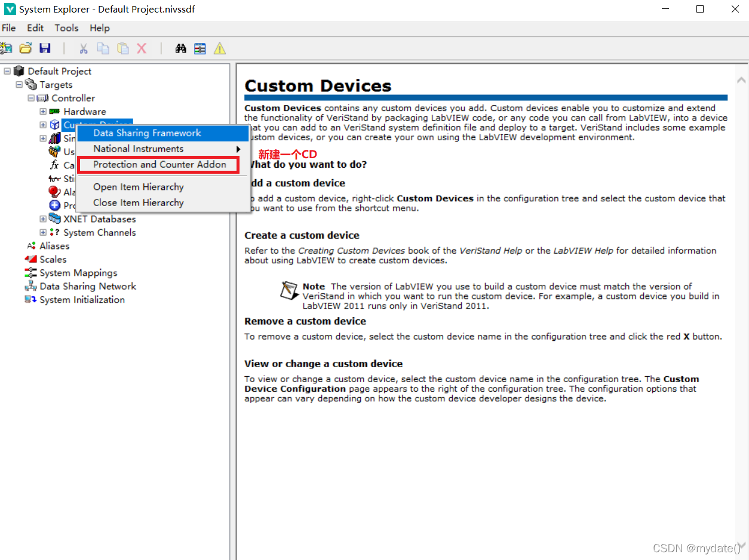The image size is (749, 560).
Task: Click the Open folder toolbar icon
Action: click(26, 48)
